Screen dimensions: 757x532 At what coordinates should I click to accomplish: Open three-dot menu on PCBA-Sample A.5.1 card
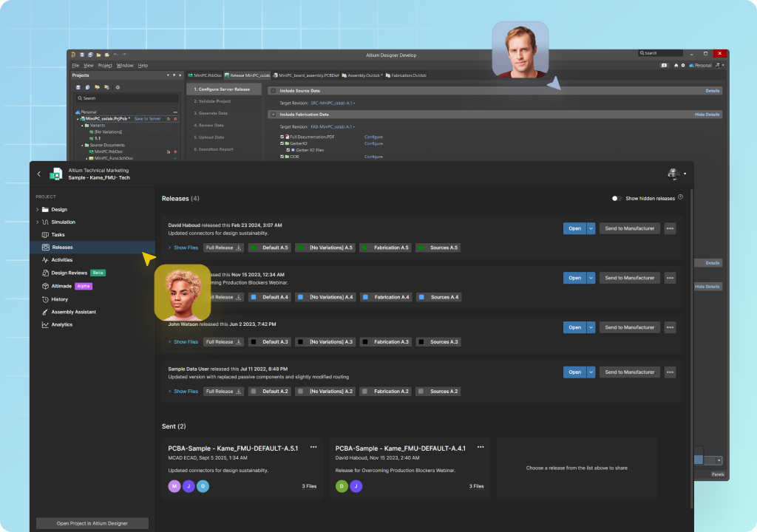[313, 447]
